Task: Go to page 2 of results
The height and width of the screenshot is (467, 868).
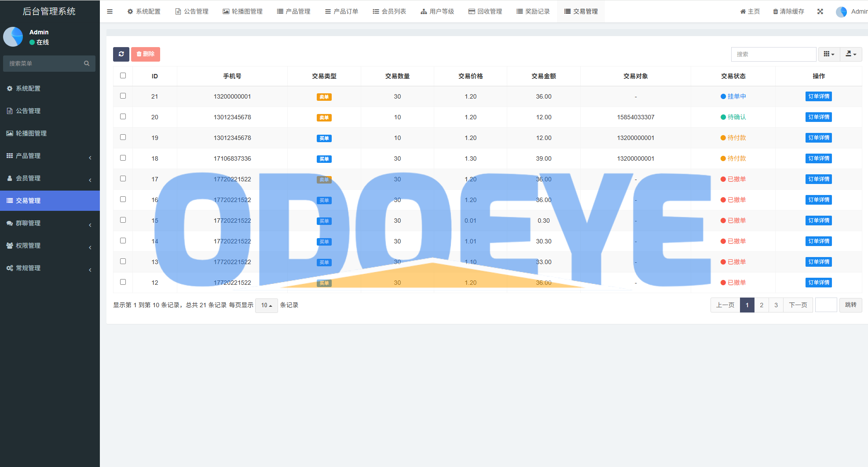Action: click(762, 305)
